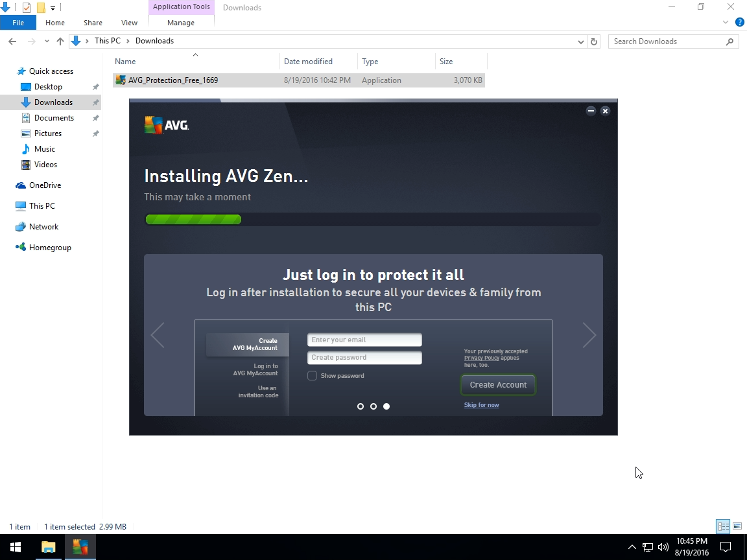Select Log in to AVG MyAccount
747x560 pixels.
click(255, 369)
